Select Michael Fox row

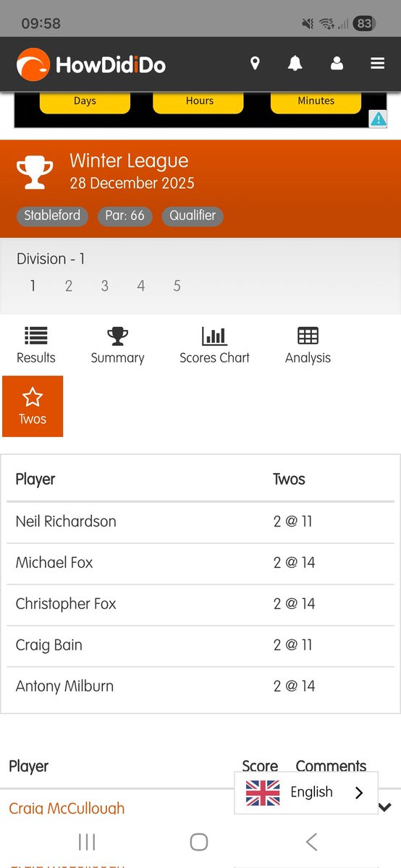(x=200, y=563)
